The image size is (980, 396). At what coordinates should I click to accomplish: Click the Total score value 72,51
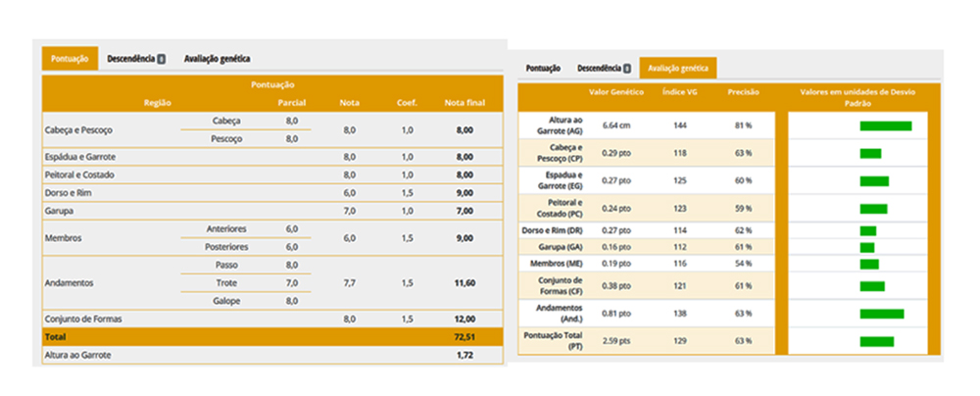click(x=465, y=336)
